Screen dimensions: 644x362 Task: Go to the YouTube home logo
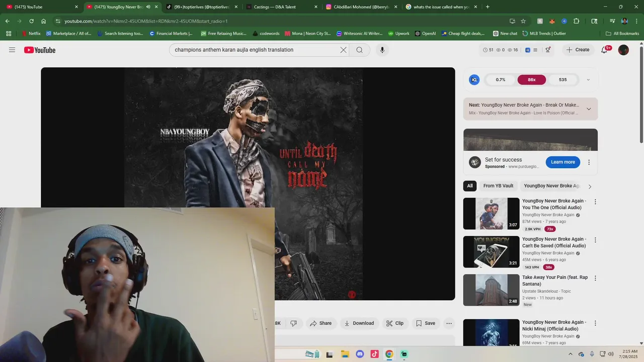[40, 50]
